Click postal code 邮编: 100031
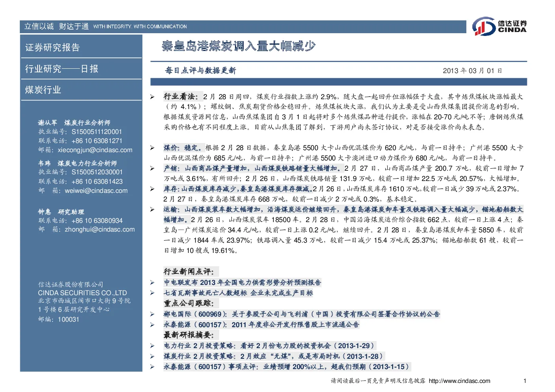This screenshot has height=392, width=555. [x=59, y=319]
